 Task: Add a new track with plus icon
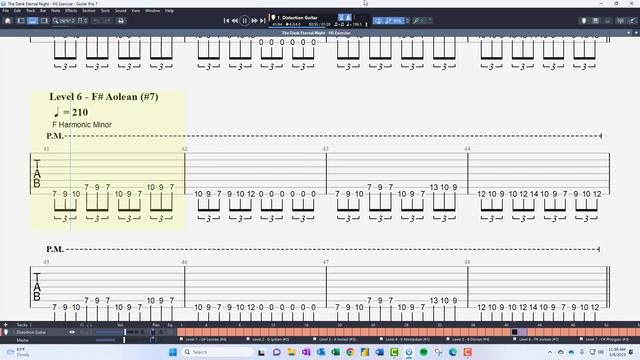(x=5, y=325)
